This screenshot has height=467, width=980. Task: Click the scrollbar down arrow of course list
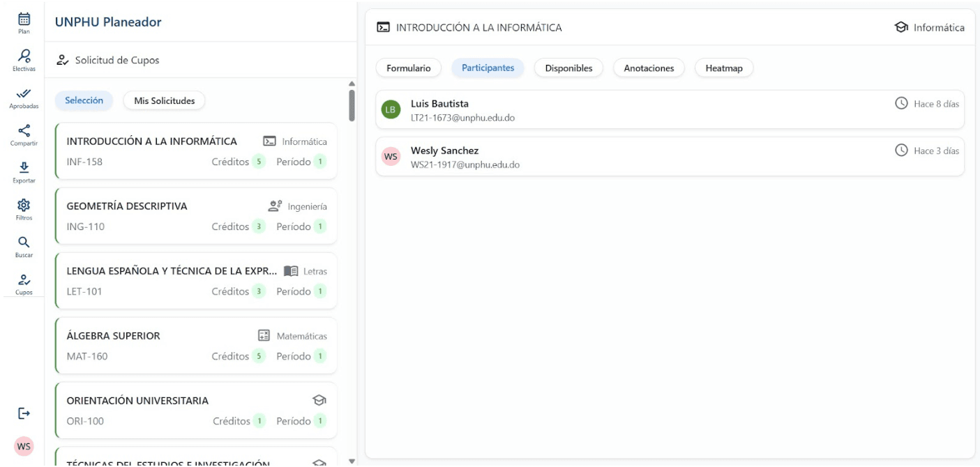(x=352, y=461)
